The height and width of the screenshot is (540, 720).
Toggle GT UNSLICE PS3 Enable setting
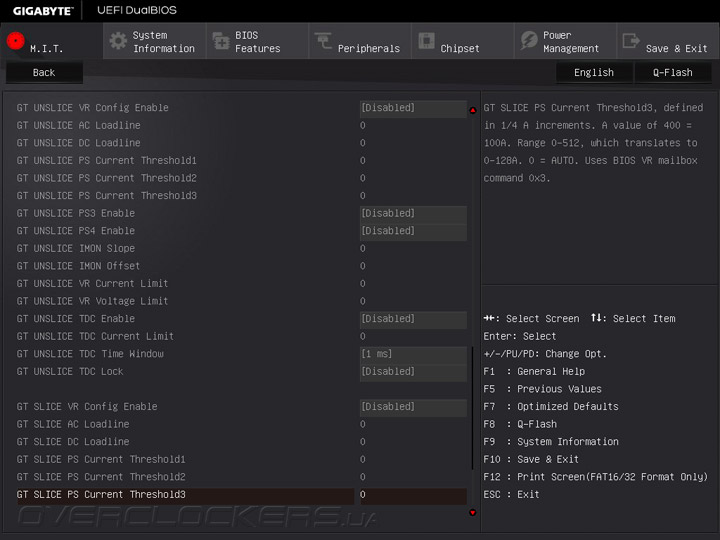412,213
